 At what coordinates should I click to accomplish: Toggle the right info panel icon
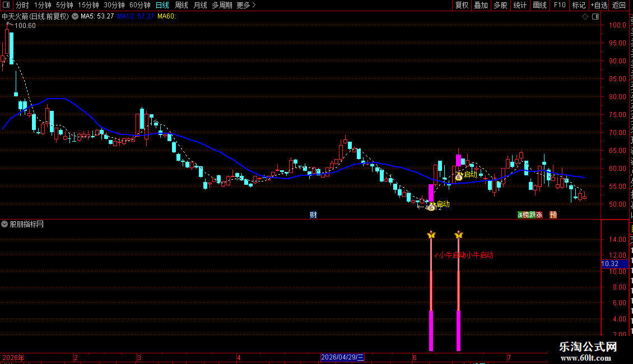[595, 16]
